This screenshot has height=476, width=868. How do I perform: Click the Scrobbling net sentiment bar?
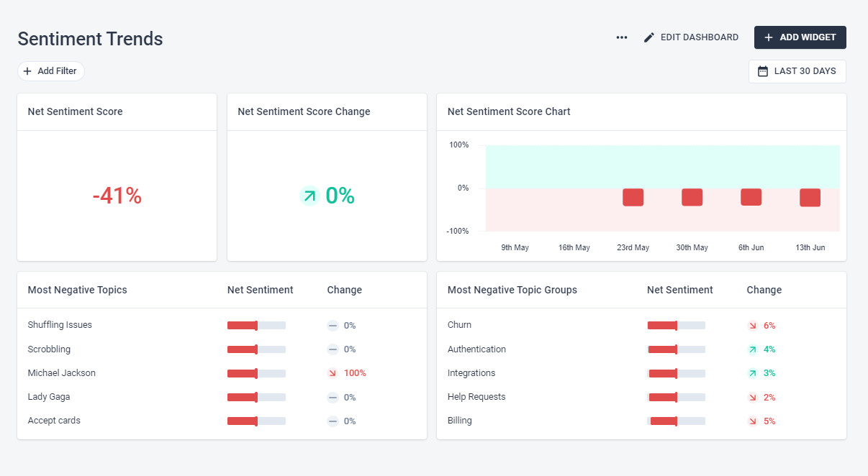(256, 349)
